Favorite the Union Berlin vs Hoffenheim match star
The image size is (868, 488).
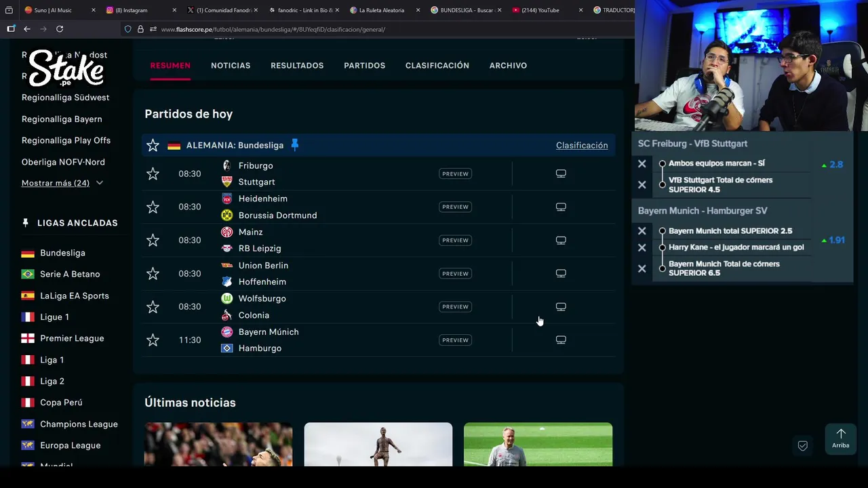[x=153, y=273]
